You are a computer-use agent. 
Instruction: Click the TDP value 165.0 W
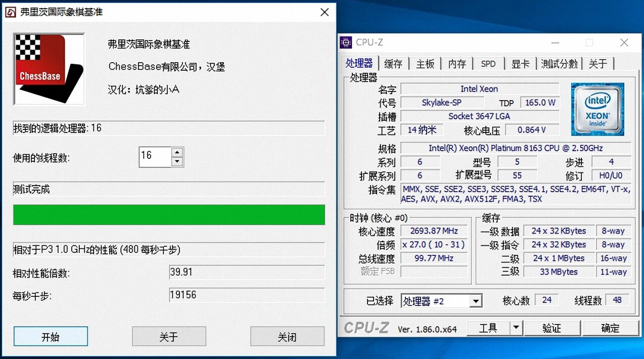click(540, 103)
